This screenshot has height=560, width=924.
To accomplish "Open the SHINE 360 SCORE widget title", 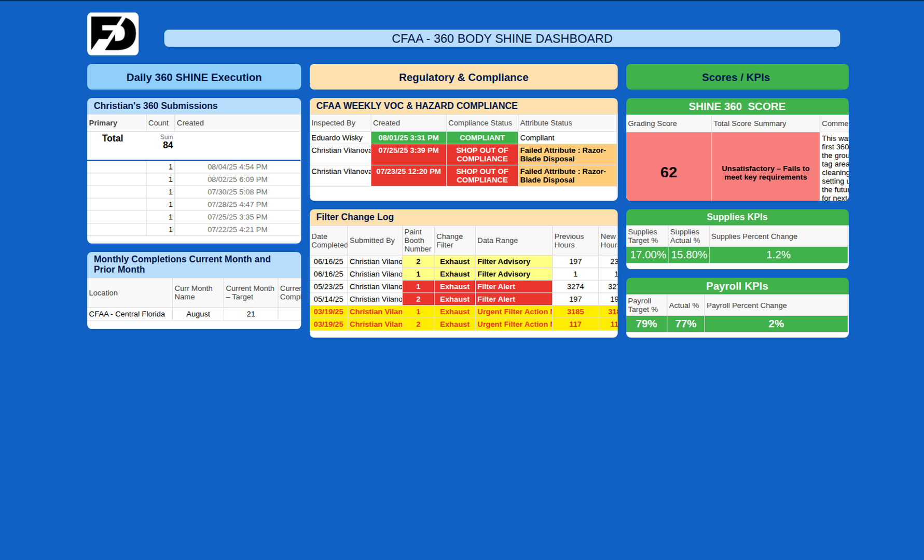I will 737,106.
